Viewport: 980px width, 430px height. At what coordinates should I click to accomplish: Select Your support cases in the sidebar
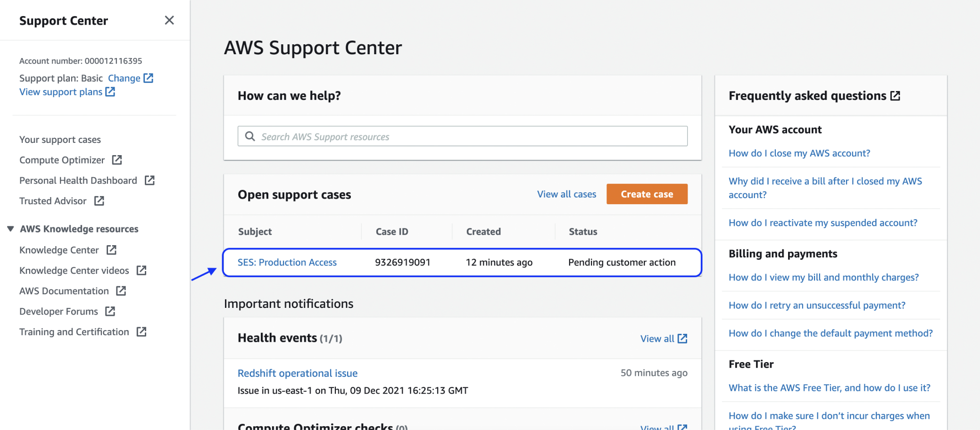coord(60,139)
